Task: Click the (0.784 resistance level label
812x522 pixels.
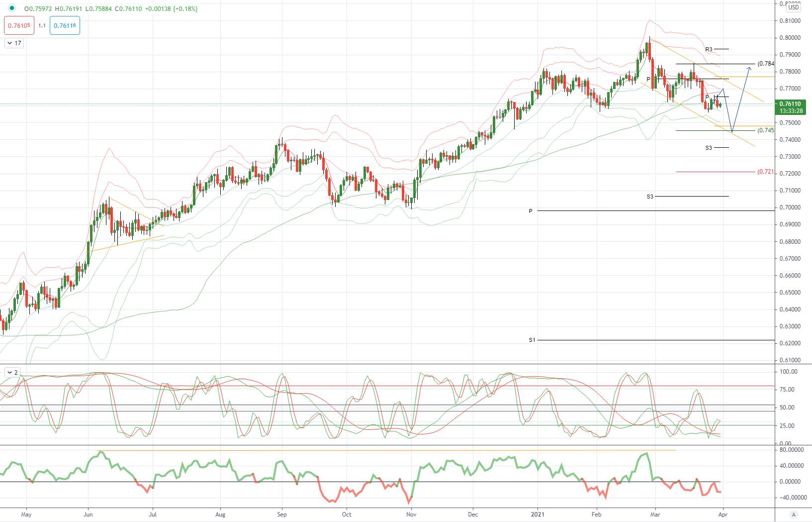Action: pyautogui.click(x=766, y=64)
